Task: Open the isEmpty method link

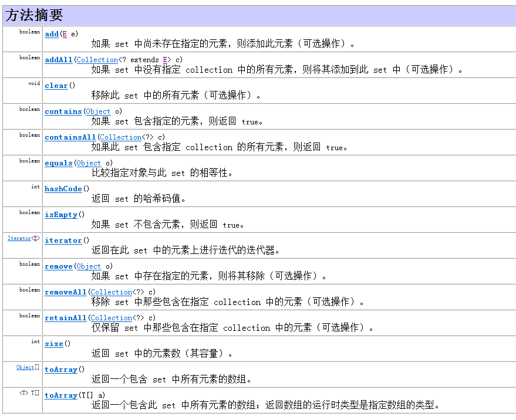Action: [61, 215]
